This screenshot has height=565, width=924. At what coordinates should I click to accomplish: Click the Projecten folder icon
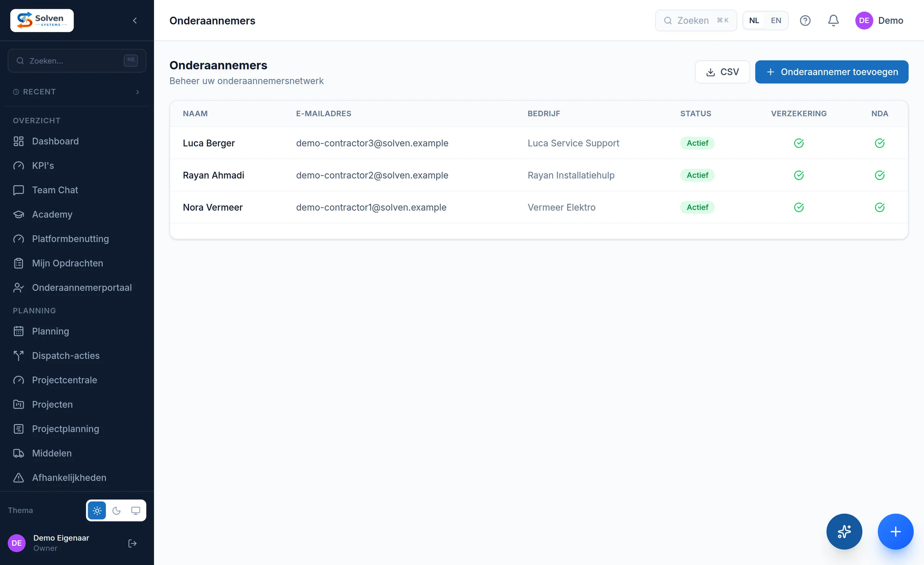(18, 404)
